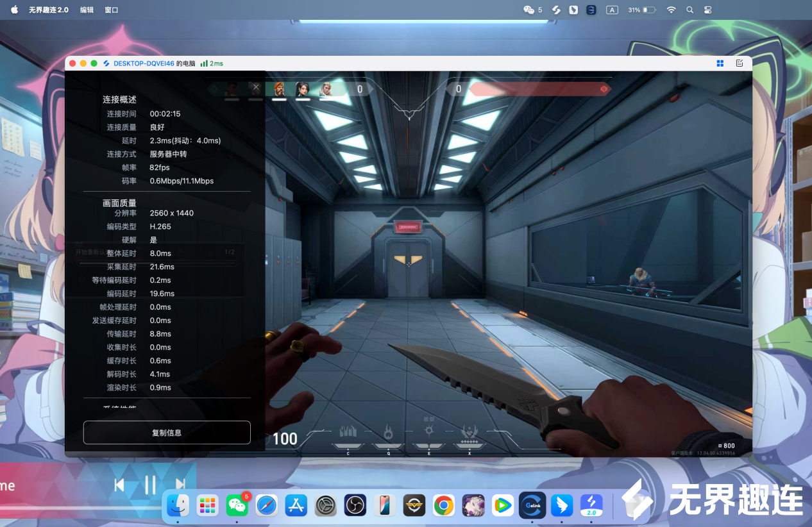This screenshot has height=527, width=812.
Task: Open Launchpad from the dock
Action: coord(207,506)
